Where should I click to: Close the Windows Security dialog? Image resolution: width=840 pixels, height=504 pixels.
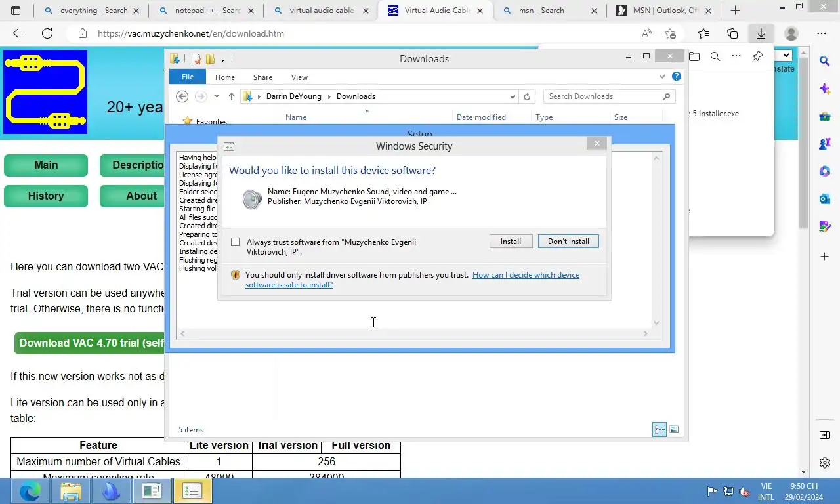pyautogui.click(x=597, y=143)
